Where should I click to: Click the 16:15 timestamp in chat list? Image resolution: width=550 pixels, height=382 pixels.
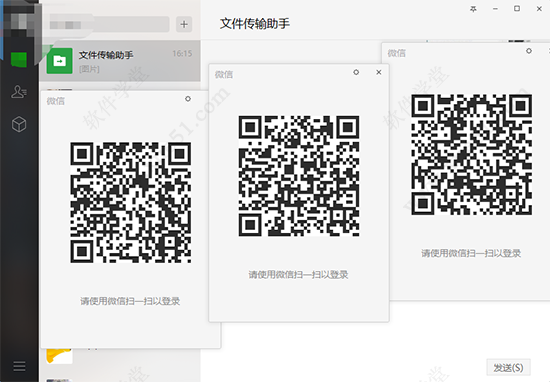tap(182, 54)
